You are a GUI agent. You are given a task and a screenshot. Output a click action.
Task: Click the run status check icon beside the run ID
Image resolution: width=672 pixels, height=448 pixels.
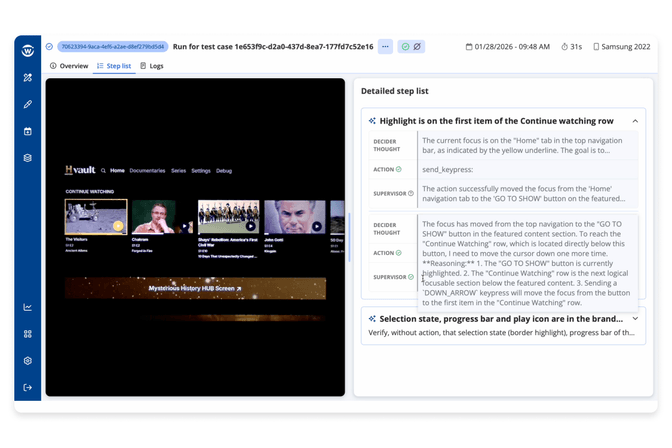(49, 46)
